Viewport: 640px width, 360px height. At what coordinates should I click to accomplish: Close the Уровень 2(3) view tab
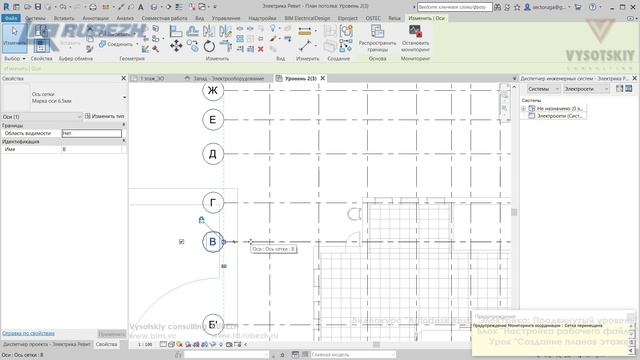(x=322, y=78)
